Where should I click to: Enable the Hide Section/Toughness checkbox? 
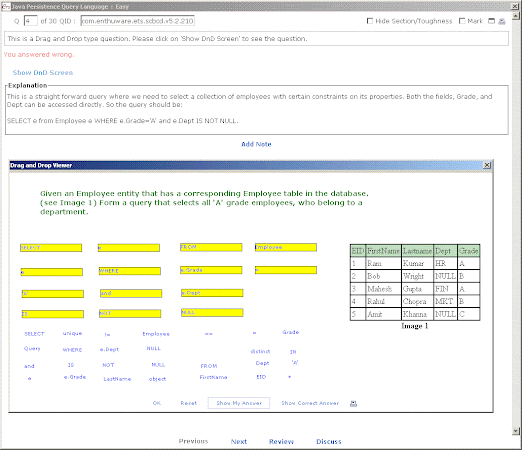(x=370, y=21)
